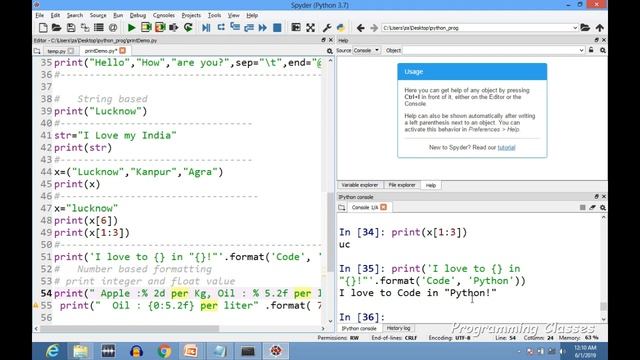Screen dimensions: 640x360
Task: Open the Consoles menu
Action: [x=164, y=15]
